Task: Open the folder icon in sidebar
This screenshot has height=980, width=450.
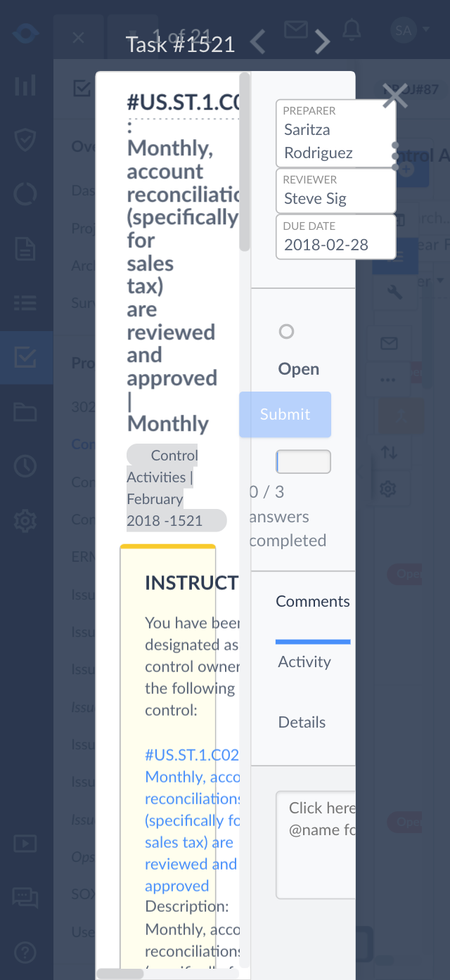Action: [x=25, y=412]
